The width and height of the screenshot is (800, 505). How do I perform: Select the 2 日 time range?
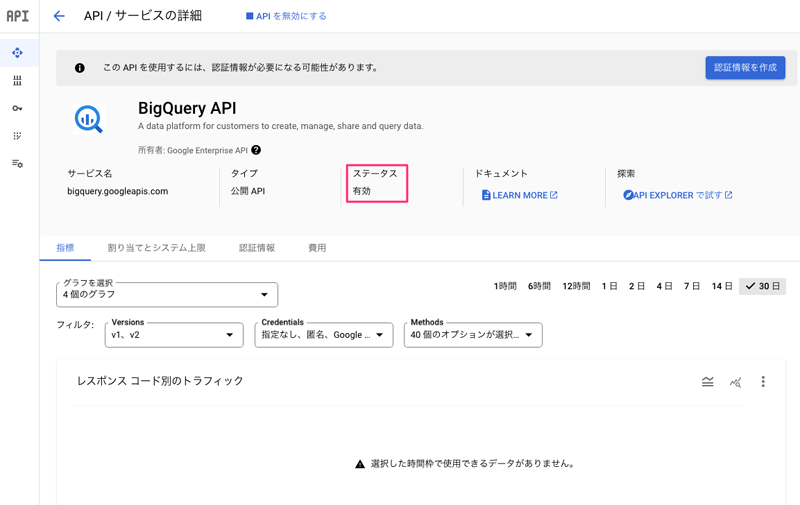[x=637, y=286]
